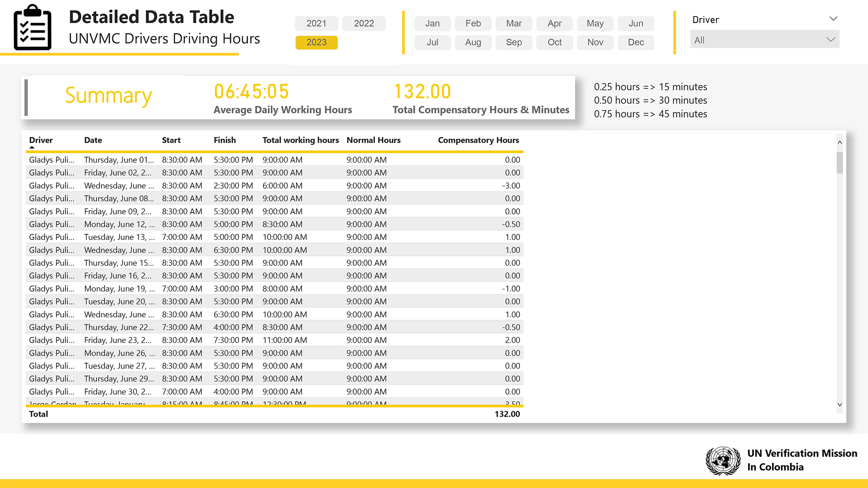868x488 pixels.
Task: Filter by Jan month
Action: (432, 23)
